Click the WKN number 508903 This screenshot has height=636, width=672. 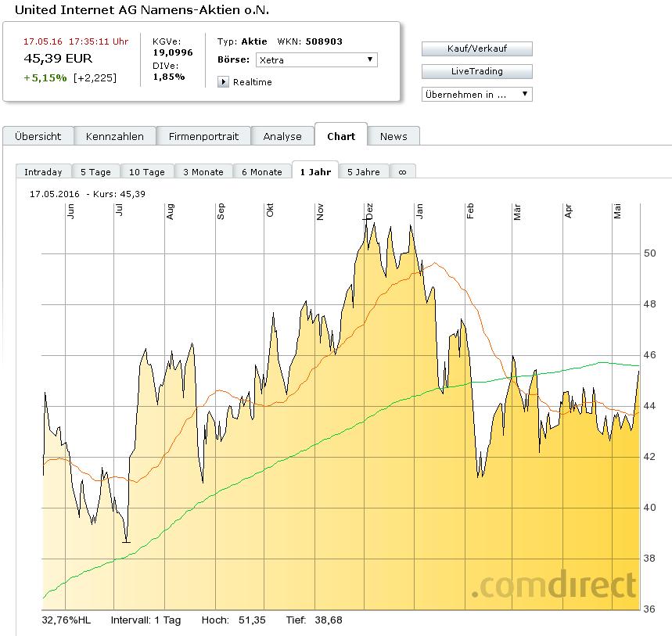(x=324, y=41)
